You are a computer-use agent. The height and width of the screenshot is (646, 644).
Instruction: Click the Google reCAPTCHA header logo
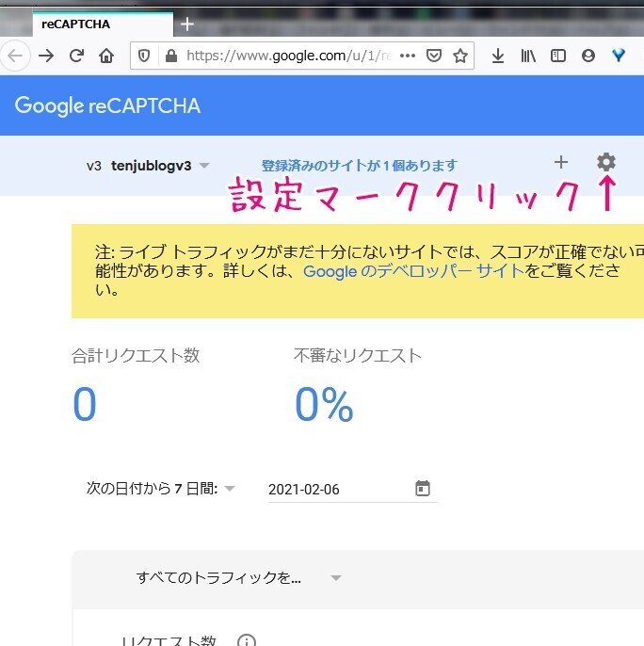tap(107, 105)
